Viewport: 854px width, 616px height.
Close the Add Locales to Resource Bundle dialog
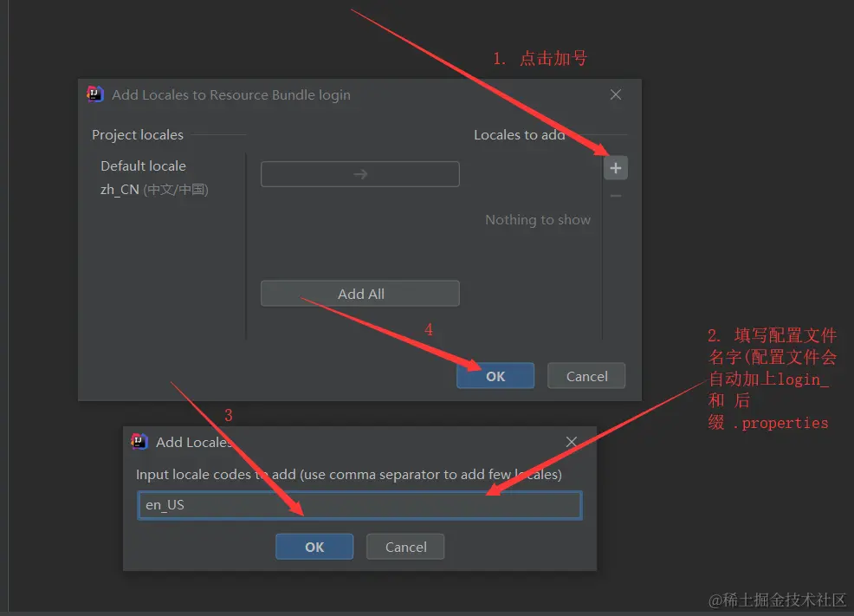pyautogui.click(x=616, y=94)
